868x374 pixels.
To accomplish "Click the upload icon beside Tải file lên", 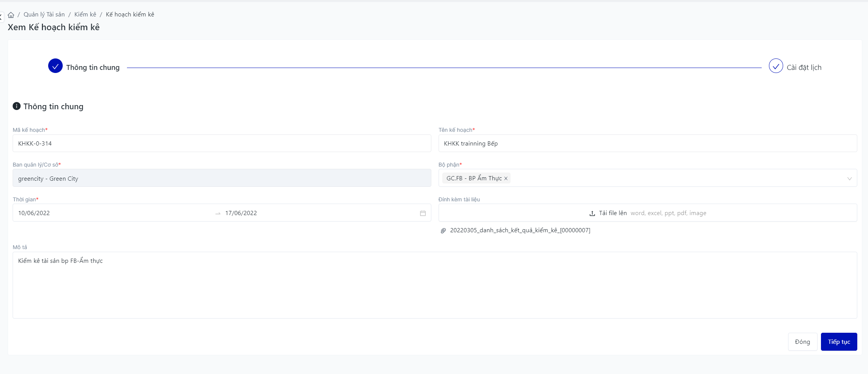I will pyautogui.click(x=592, y=214).
